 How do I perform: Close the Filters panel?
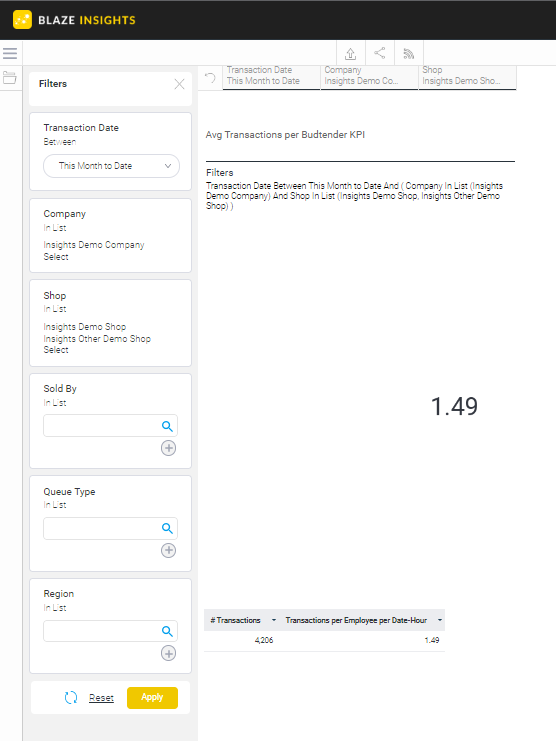[180, 84]
